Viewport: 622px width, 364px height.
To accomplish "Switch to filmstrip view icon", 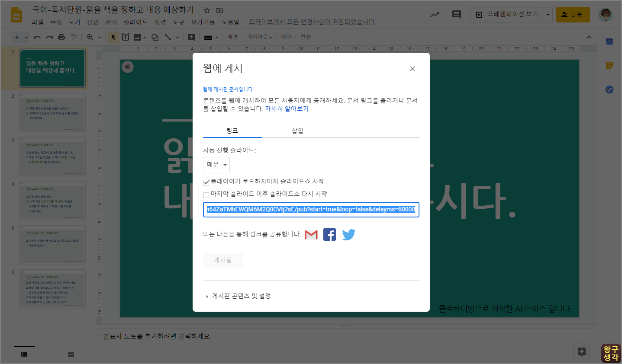I will pyautogui.click(x=24, y=354).
